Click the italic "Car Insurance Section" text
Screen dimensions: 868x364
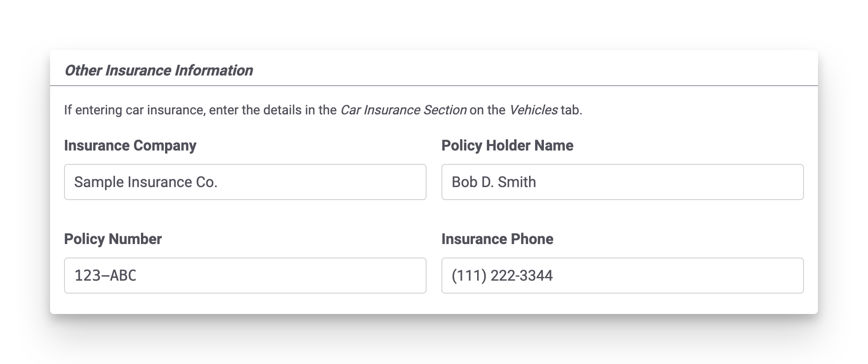tap(403, 110)
